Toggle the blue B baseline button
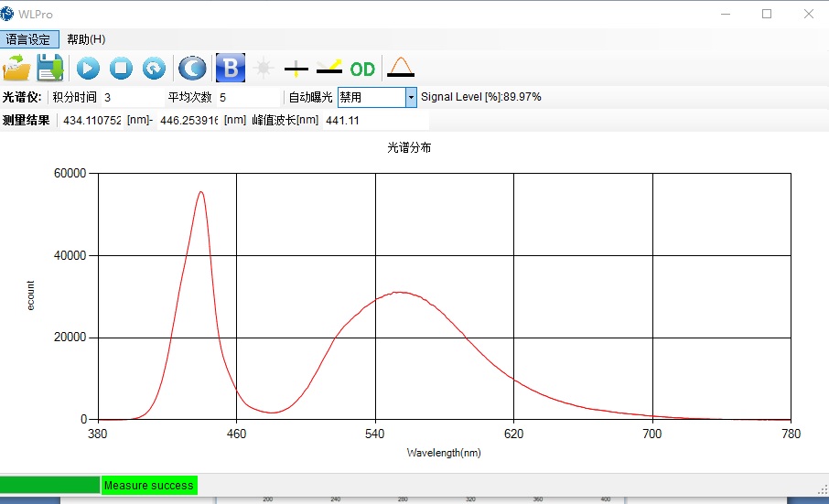 point(231,68)
